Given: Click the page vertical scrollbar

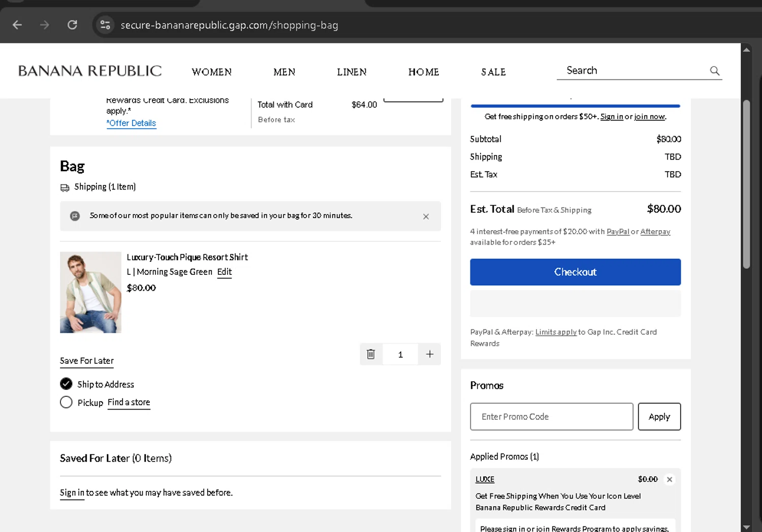Looking at the screenshot, I should 746,184.
